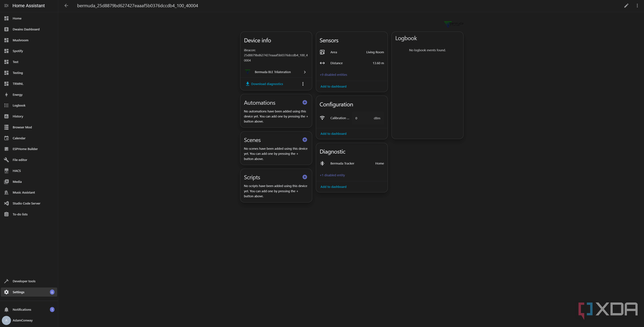Open To-do lists

29,214
